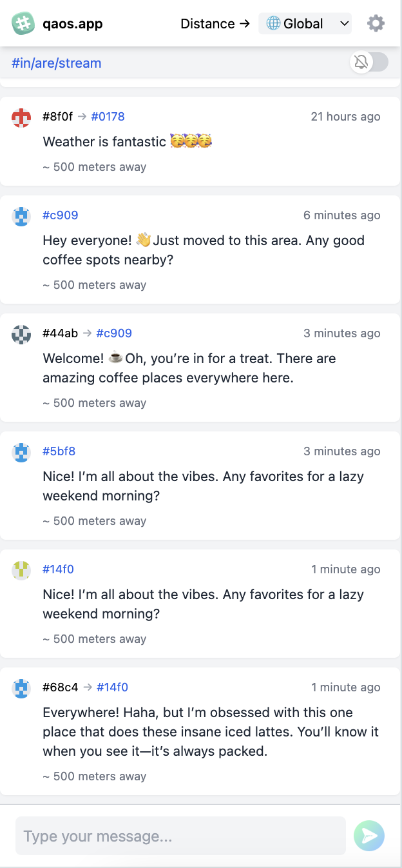402x868 pixels.
Task: Click the red avatar of user #8f0f
Action: (21, 118)
